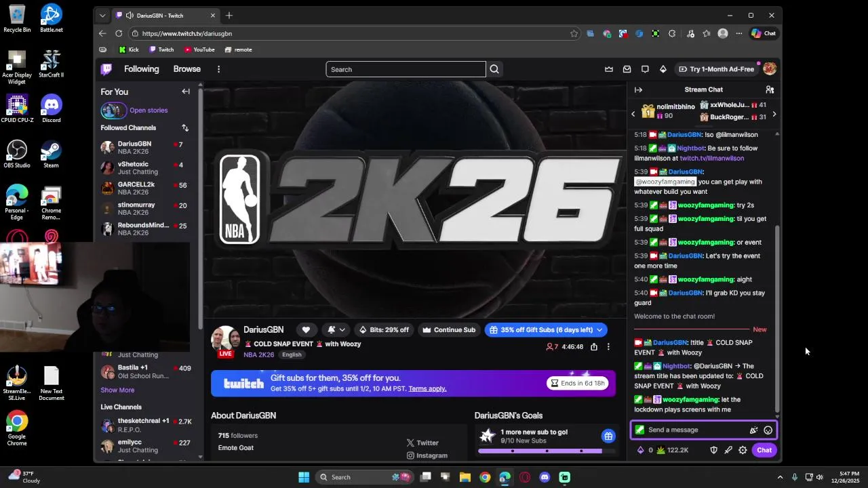Open Instagram social link

click(427, 456)
